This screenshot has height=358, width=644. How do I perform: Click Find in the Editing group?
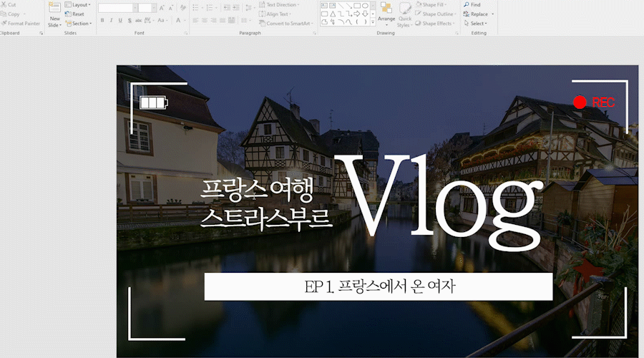click(475, 4)
